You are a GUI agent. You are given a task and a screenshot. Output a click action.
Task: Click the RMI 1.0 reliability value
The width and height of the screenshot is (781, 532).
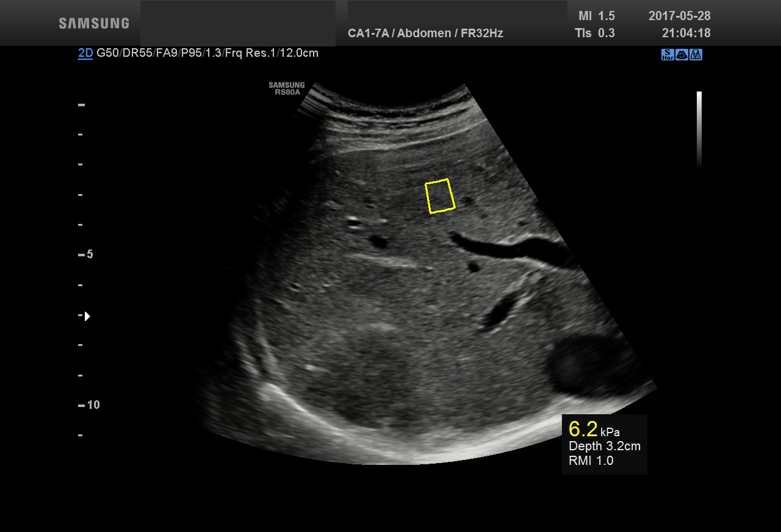[591, 461]
